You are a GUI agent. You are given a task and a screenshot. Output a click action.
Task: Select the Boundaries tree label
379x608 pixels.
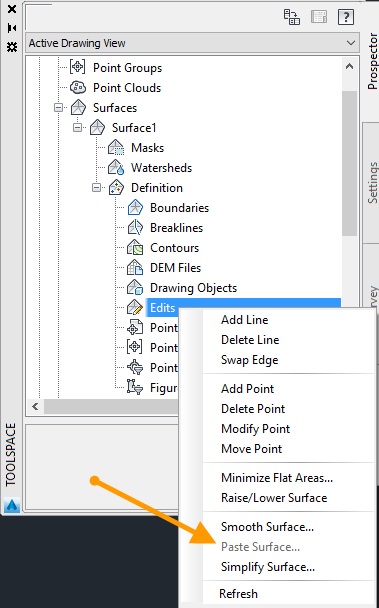179,208
